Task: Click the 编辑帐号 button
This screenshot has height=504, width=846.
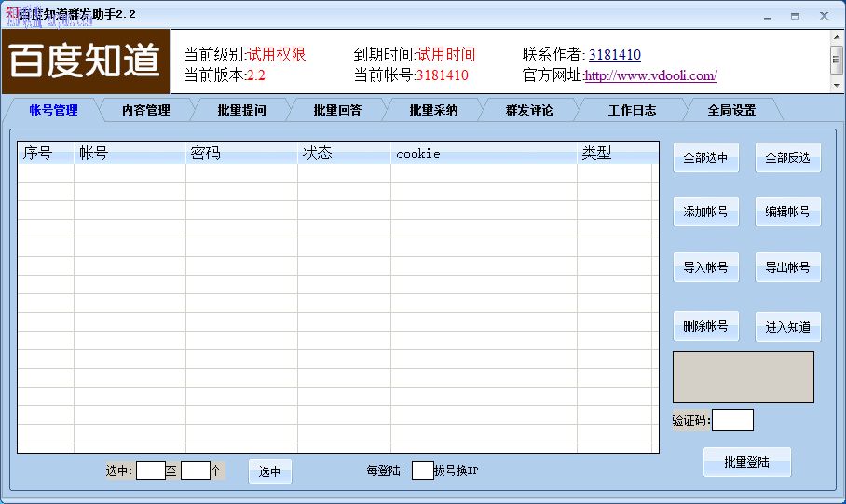Action: [787, 211]
